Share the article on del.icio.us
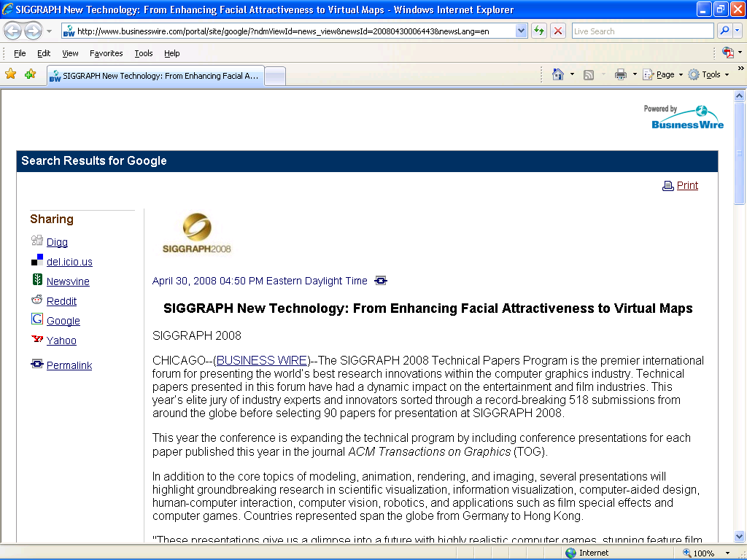The width and height of the screenshot is (747, 560). click(69, 262)
